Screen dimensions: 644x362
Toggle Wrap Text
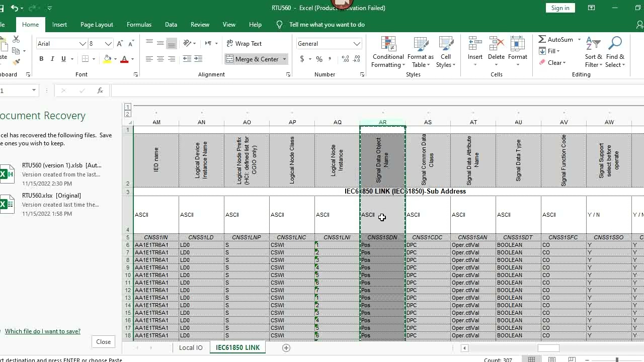pyautogui.click(x=244, y=43)
